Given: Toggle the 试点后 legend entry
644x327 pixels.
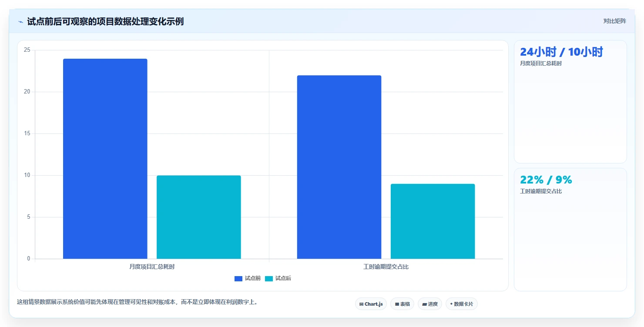Looking at the screenshot, I should [x=278, y=278].
